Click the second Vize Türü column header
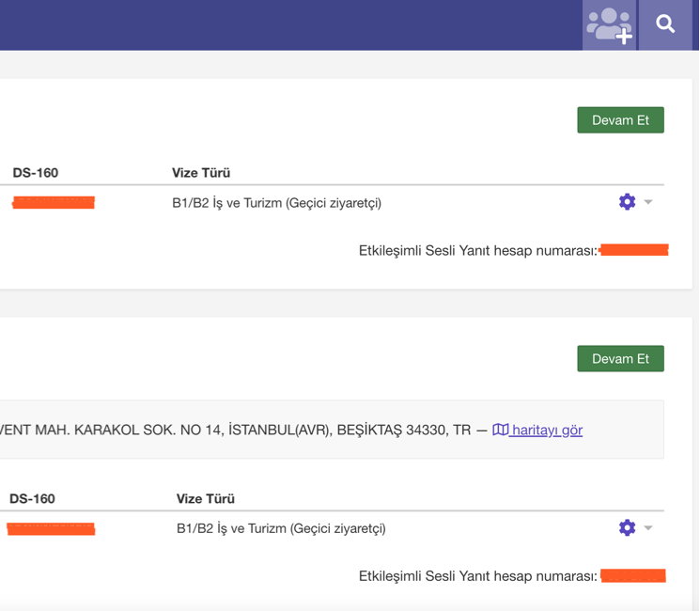 pos(206,498)
